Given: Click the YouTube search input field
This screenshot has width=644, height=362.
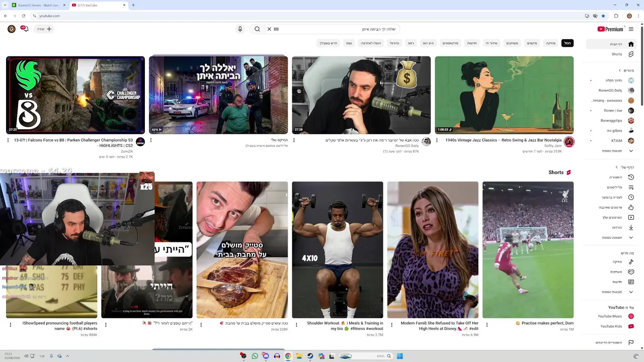Looking at the screenshot, I should tap(340, 29).
